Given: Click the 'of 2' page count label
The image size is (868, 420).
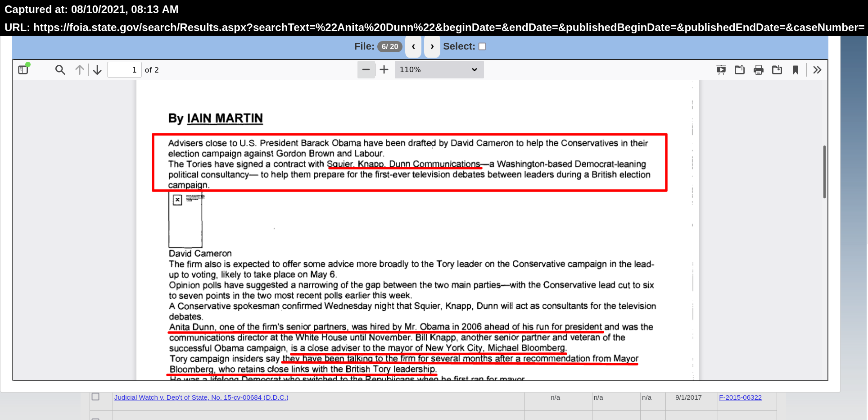Looking at the screenshot, I should click(x=152, y=70).
